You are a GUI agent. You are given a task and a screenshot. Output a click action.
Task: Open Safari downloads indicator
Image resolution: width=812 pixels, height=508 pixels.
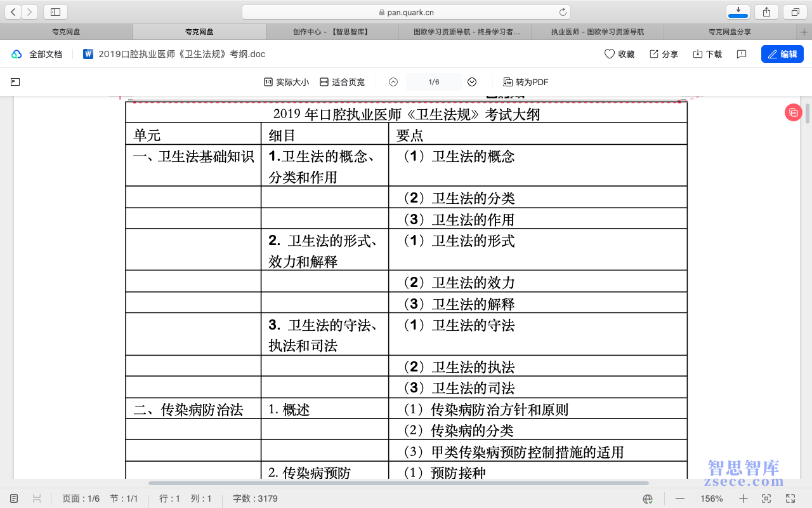[x=738, y=12]
